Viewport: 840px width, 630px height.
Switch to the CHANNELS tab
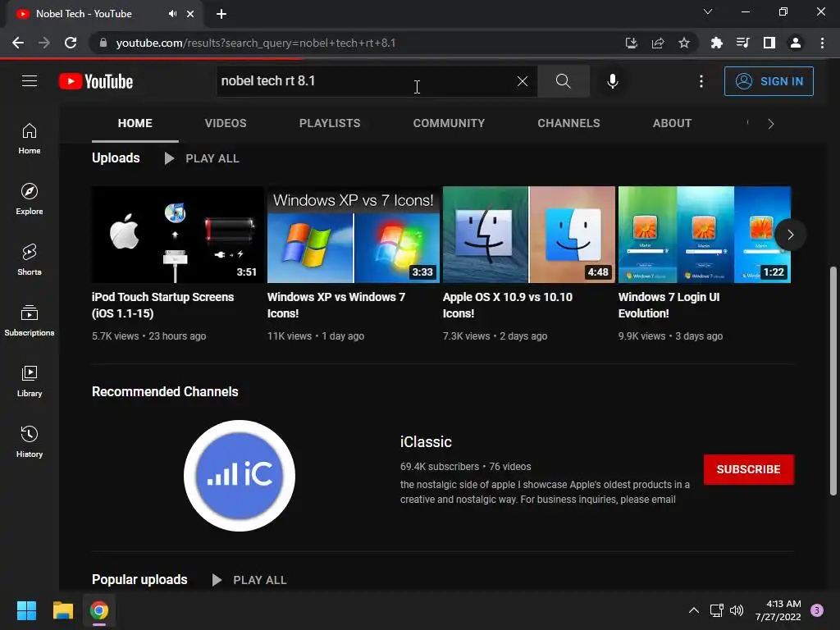[568, 123]
